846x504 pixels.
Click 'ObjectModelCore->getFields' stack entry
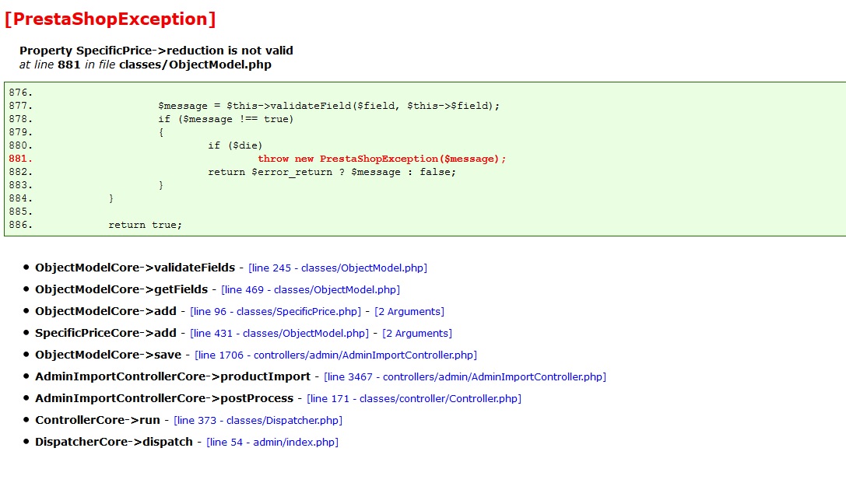point(121,289)
